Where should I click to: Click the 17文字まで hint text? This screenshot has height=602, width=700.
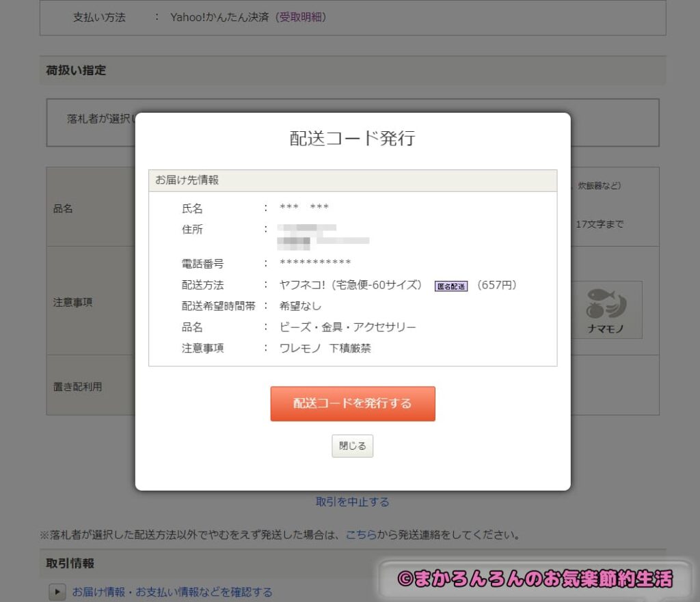coord(600,224)
